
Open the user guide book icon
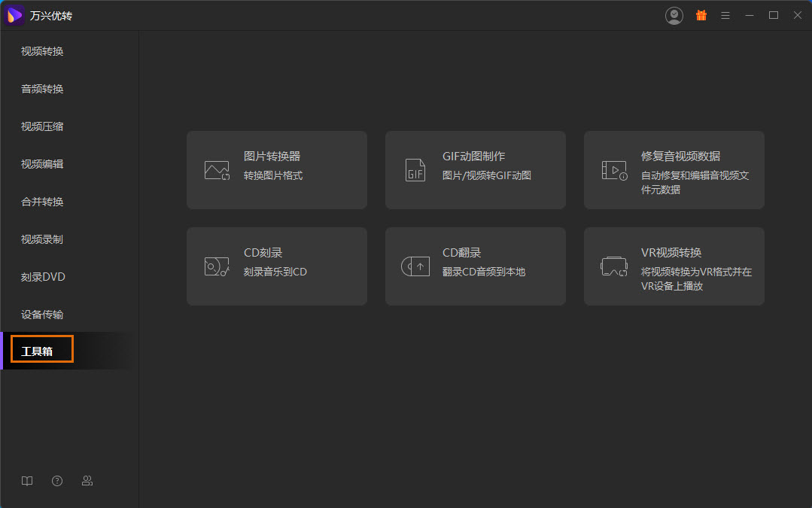[x=27, y=481]
